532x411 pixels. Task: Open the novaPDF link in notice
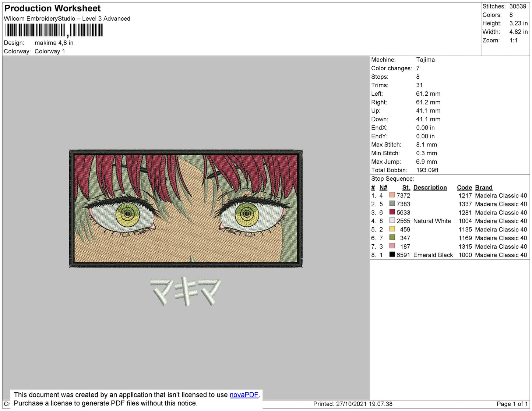click(x=244, y=395)
